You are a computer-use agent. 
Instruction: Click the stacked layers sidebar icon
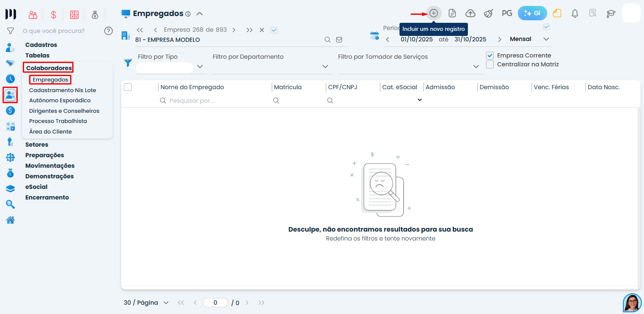pyautogui.click(x=11, y=189)
